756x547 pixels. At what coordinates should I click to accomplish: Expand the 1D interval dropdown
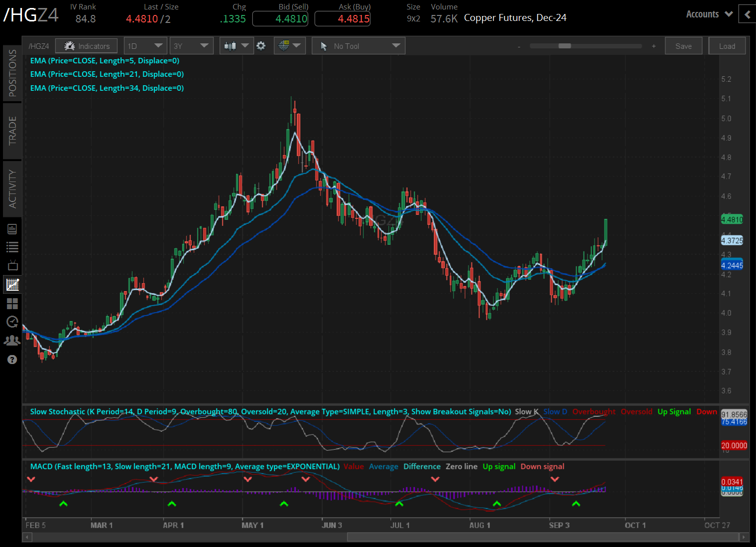(x=145, y=46)
